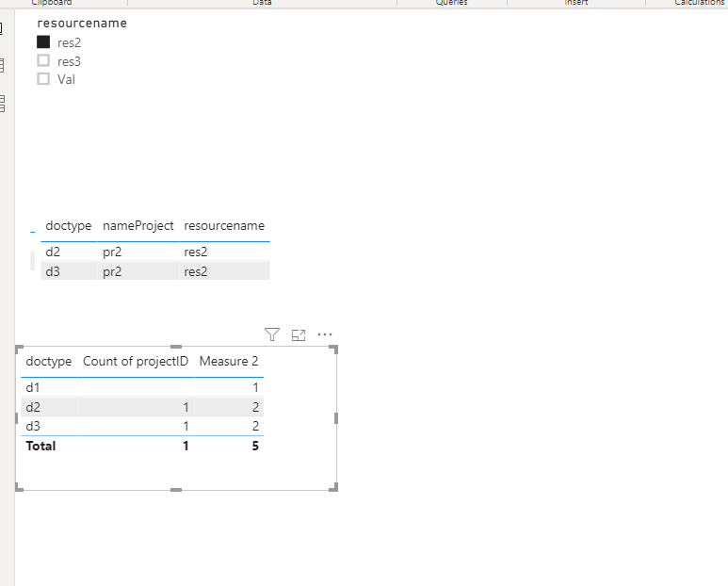Click the Total Measure 2 value 5
This screenshot has width=728, height=586.
tap(255, 446)
